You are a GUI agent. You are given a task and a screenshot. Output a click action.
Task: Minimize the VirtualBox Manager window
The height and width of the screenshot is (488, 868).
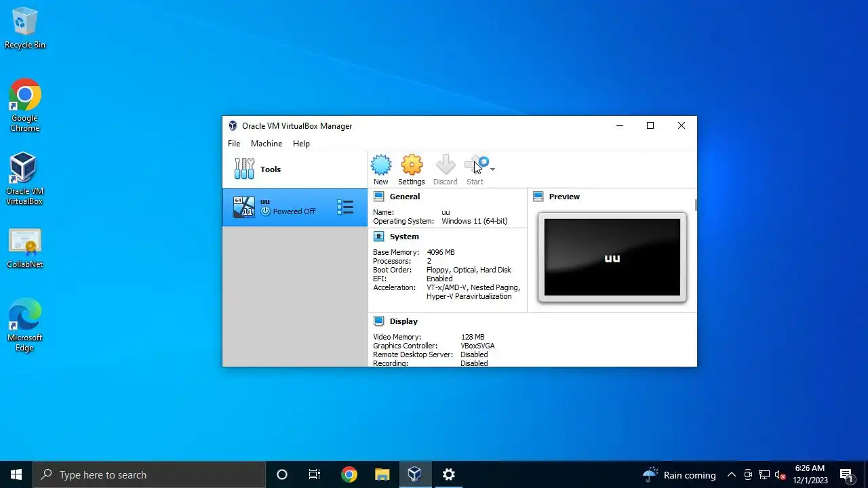coord(620,125)
